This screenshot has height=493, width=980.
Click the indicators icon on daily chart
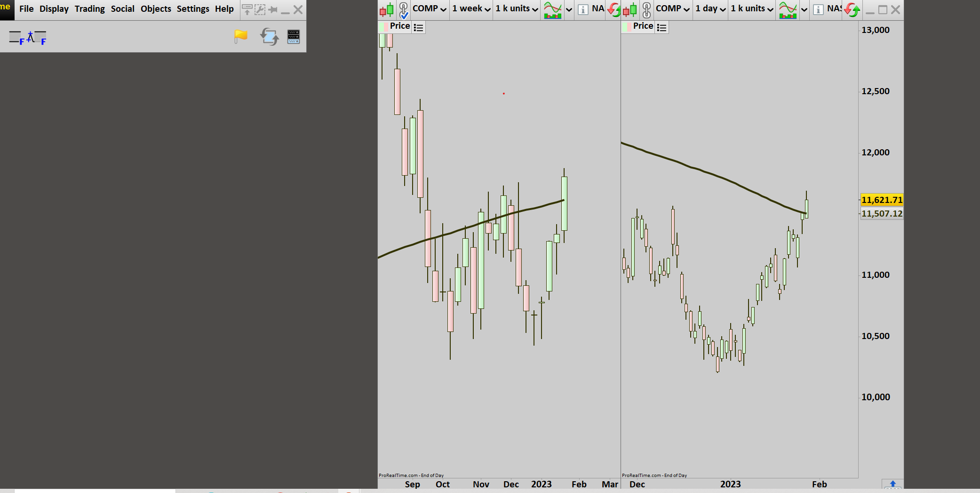point(788,10)
